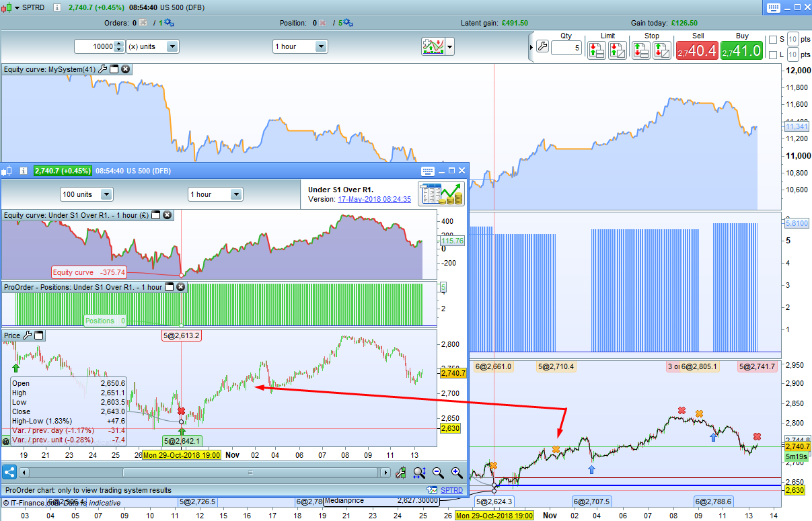The width and height of the screenshot is (812, 521).
Task: Click the 6@2,788.6 trade label
Action: [714, 502]
